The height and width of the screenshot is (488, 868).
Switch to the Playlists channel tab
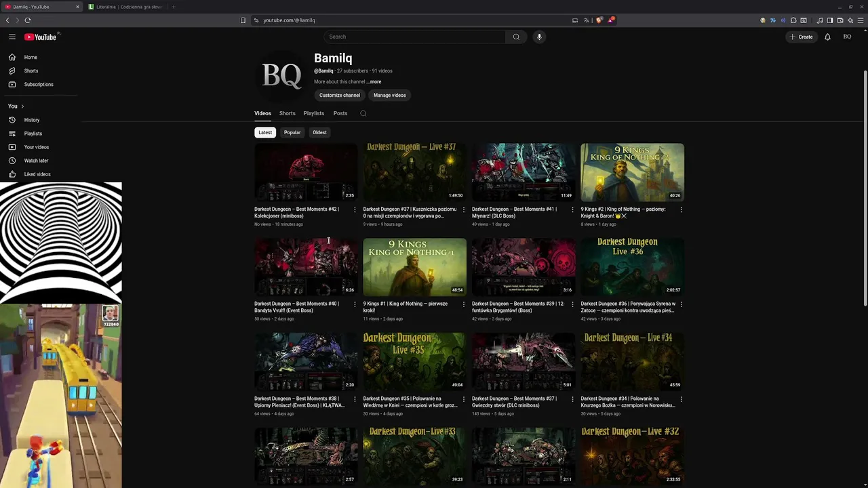point(314,113)
